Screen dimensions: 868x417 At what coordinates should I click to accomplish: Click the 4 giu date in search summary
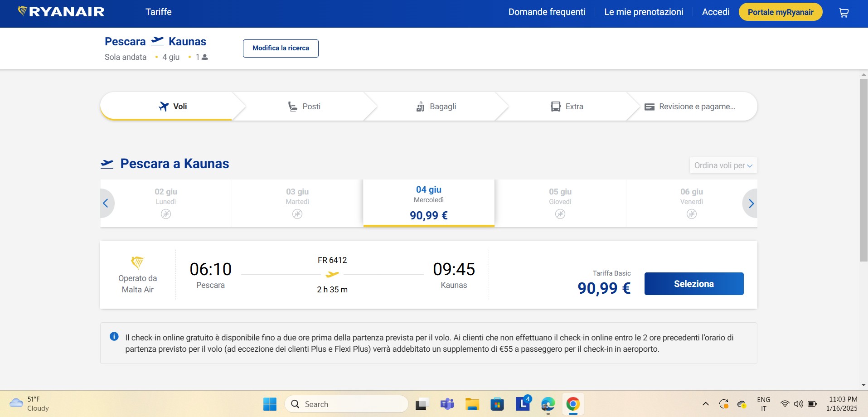171,57
